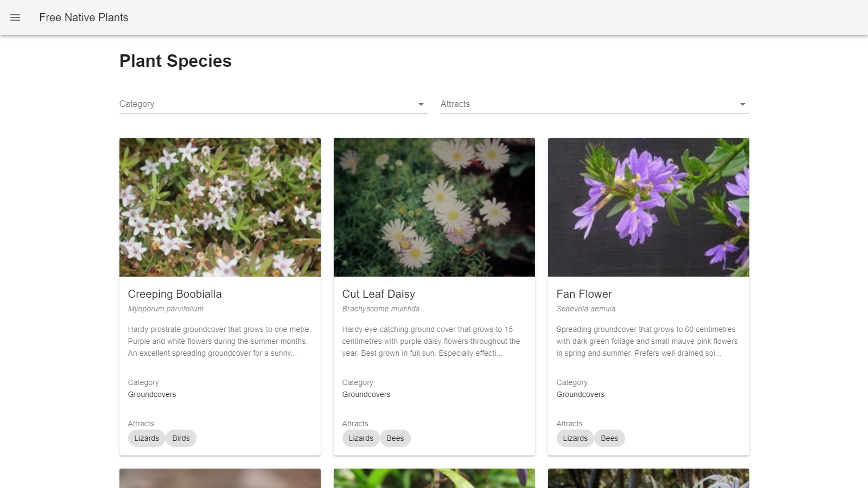Select Bees chip on Fan Flower card
This screenshot has height=488, width=868.
point(609,438)
